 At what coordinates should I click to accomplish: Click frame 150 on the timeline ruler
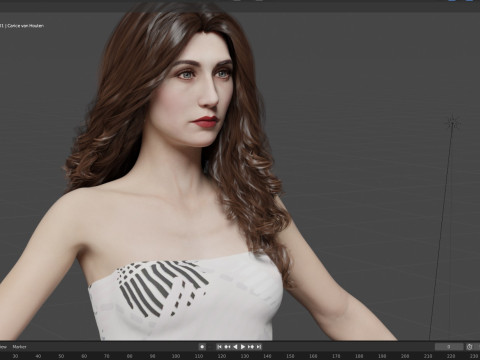(x=290, y=356)
